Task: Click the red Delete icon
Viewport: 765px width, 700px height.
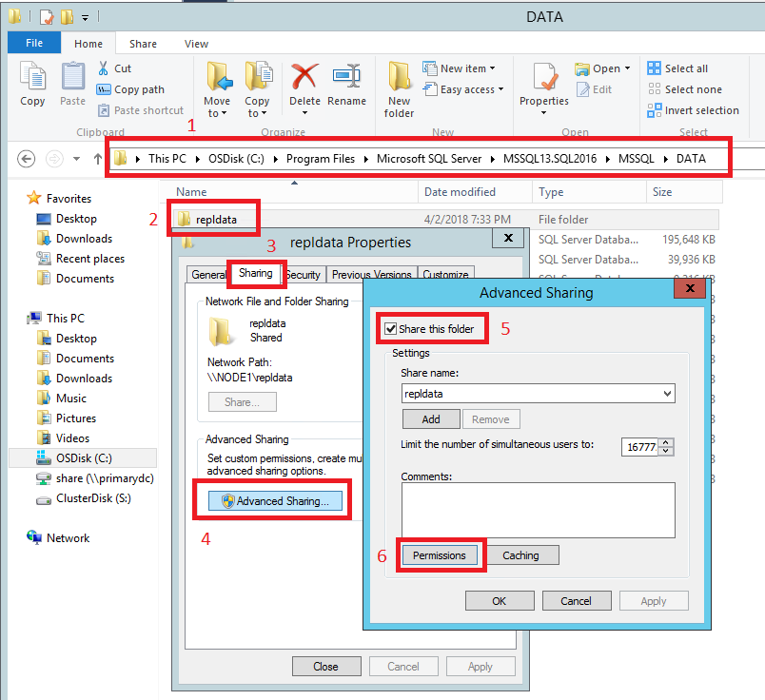Action: (304, 77)
